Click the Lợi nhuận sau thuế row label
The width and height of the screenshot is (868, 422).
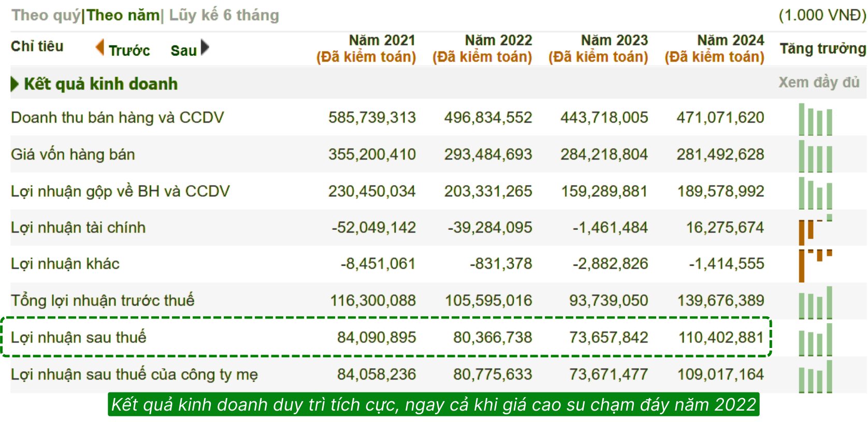point(79,338)
